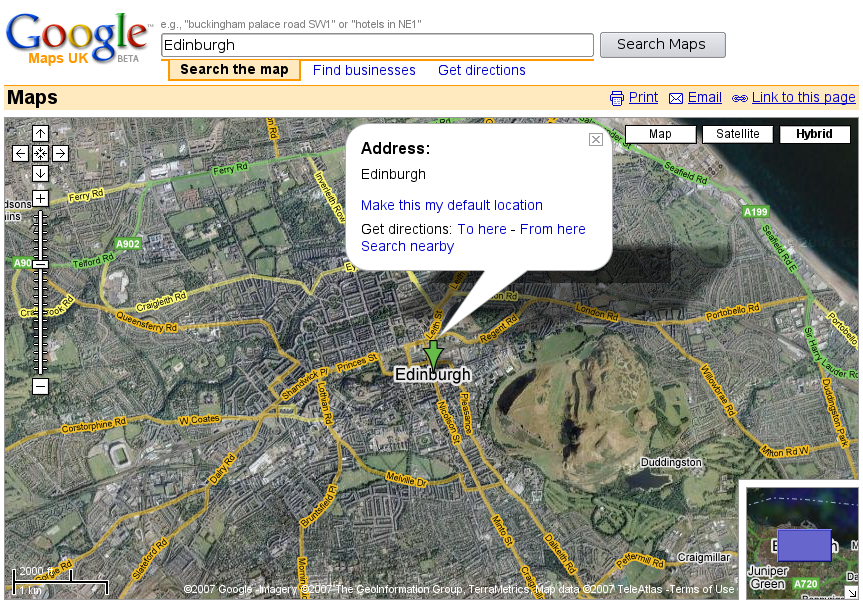Focus the search box containing Edinburgh

tap(378, 45)
